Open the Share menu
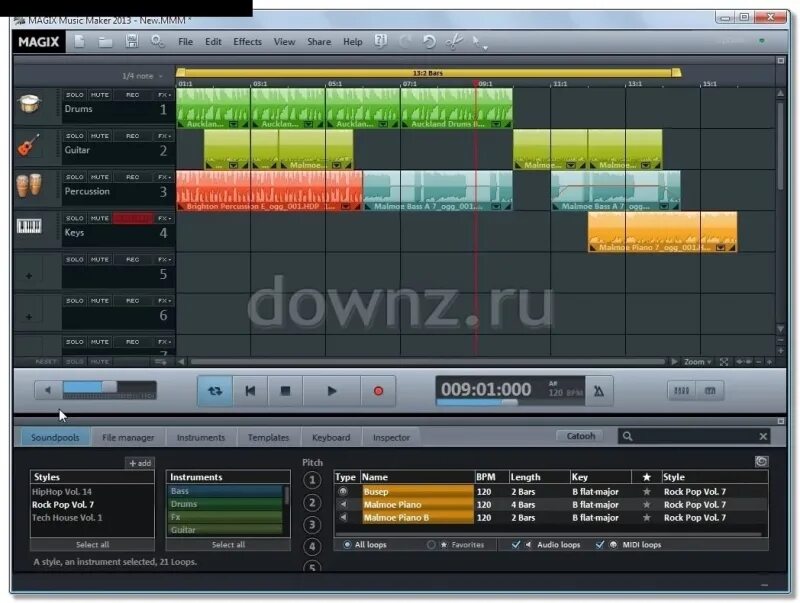This screenshot has width=800, height=603. 319,42
